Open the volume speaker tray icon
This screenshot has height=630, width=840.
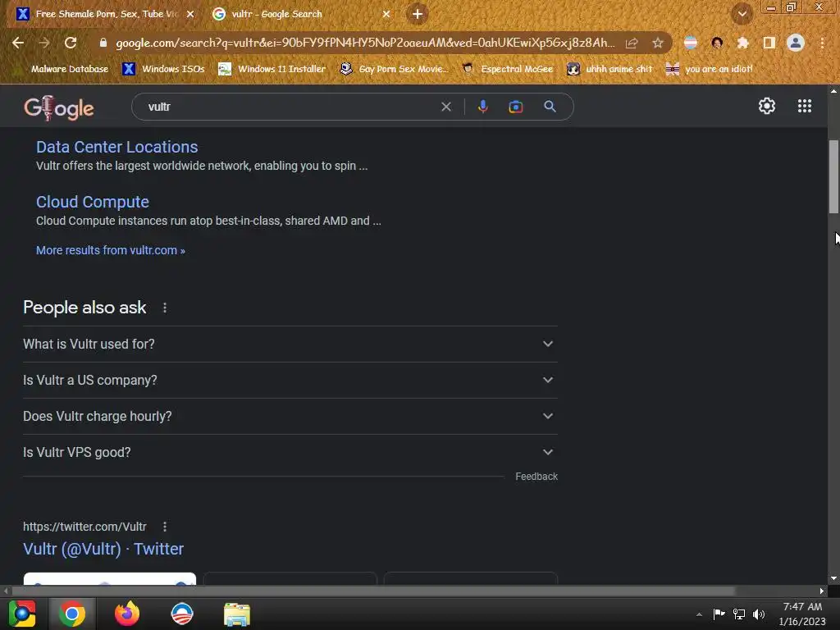point(759,614)
